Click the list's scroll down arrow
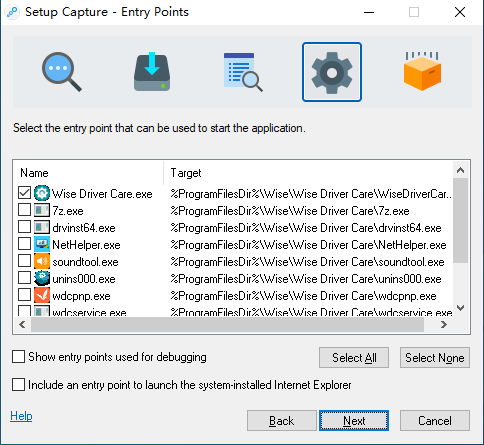 [460, 308]
